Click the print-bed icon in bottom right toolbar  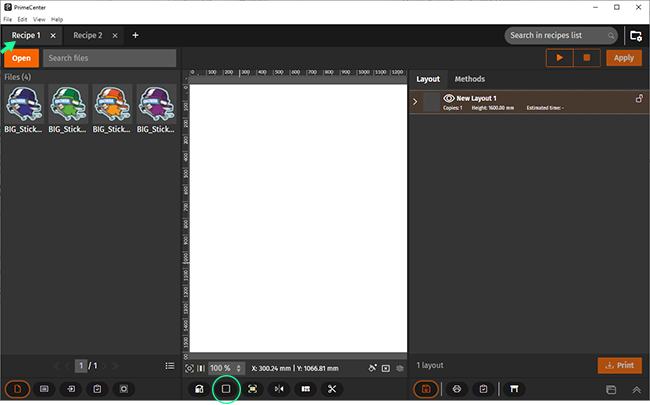516,388
